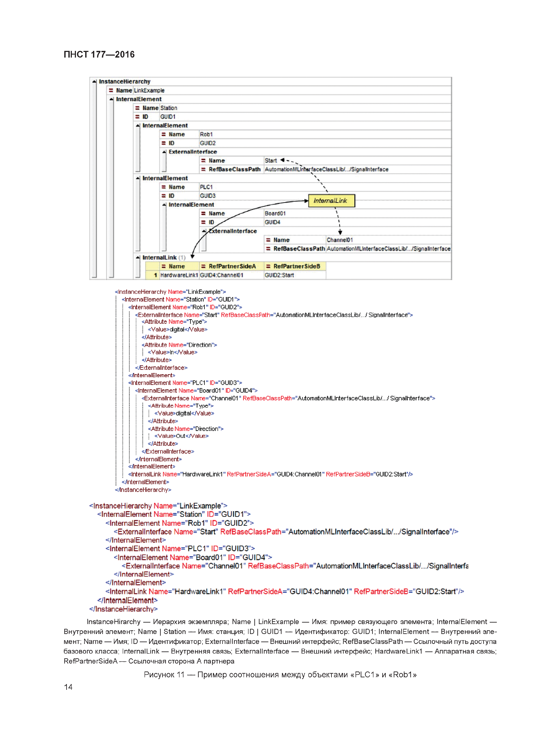Image resolution: width=535 pixels, height=756 pixels.
Task: Click attribute icon on Start's RefBaseClassPath row
Action: [x=204, y=169]
